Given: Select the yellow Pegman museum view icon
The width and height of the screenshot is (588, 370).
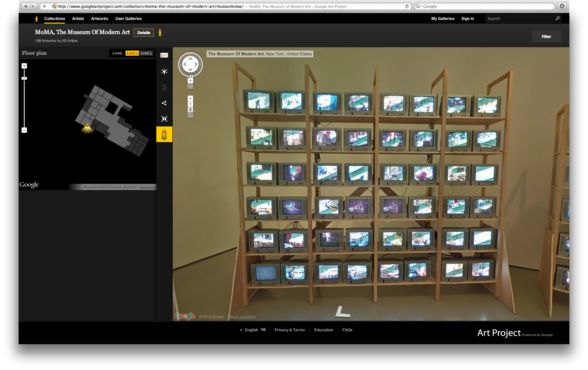Looking at the screenshot, I should 164,134.
